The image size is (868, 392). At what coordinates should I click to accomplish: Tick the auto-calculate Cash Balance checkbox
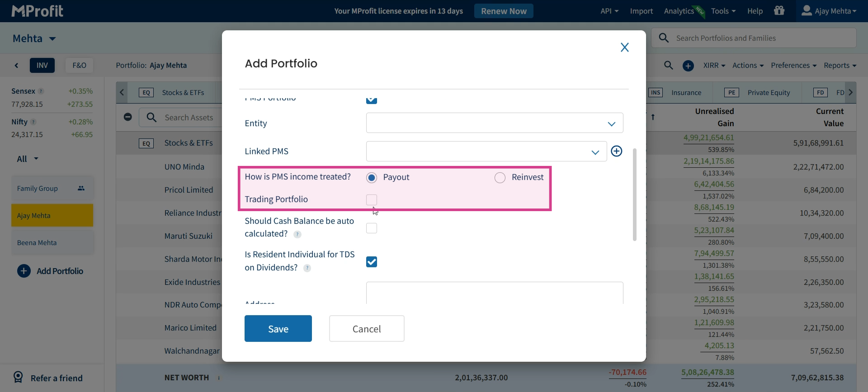tap(372, 228)
